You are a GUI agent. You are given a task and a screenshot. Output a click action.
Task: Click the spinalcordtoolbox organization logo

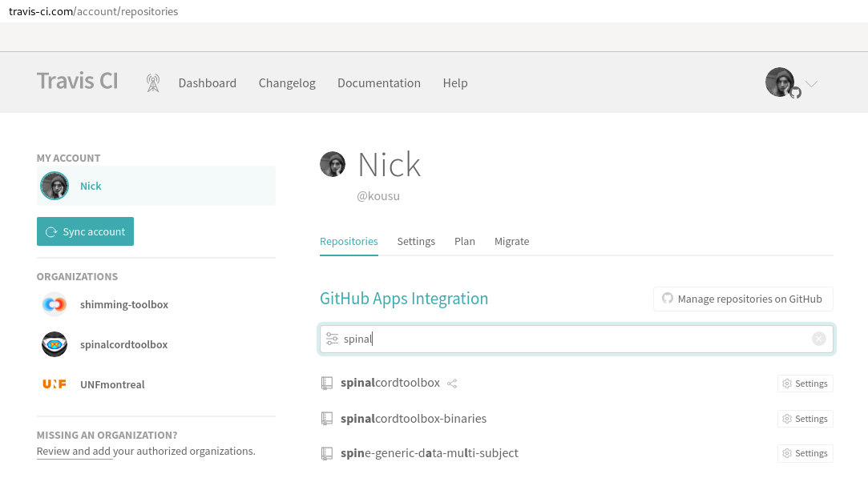(55, 344)
